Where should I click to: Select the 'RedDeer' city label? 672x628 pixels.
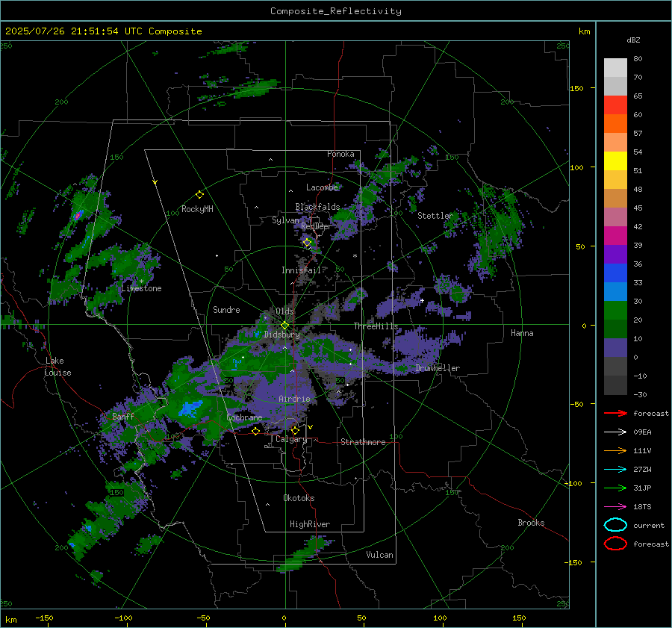click(317, 226)
